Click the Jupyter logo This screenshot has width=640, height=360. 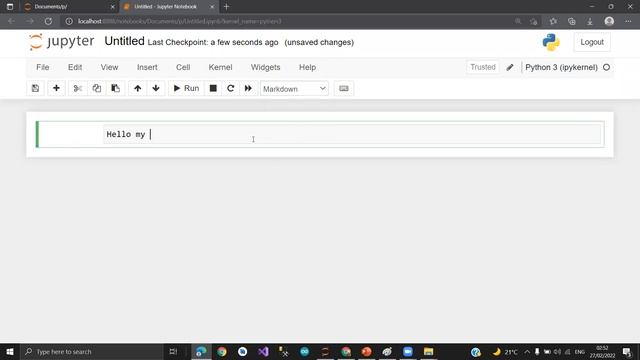(62, 42)
